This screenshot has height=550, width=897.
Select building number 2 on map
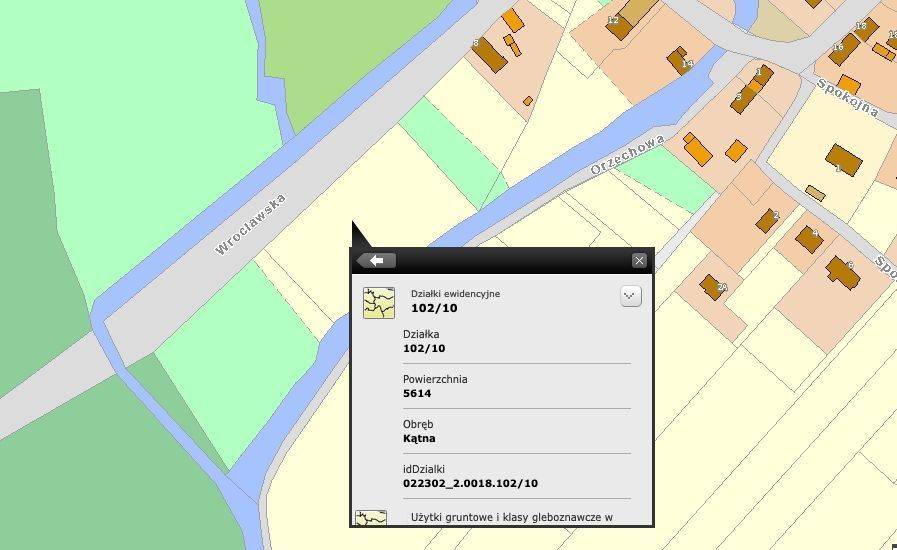(767, 220)
